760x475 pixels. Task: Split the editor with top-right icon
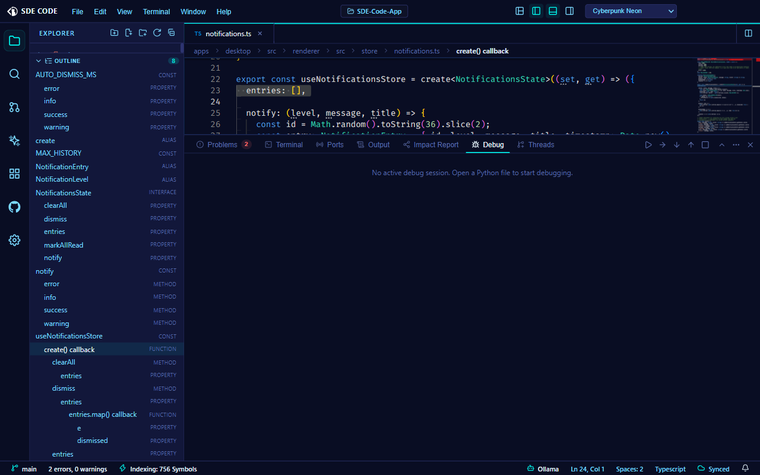pyautogui.click(x=748, y=33)
